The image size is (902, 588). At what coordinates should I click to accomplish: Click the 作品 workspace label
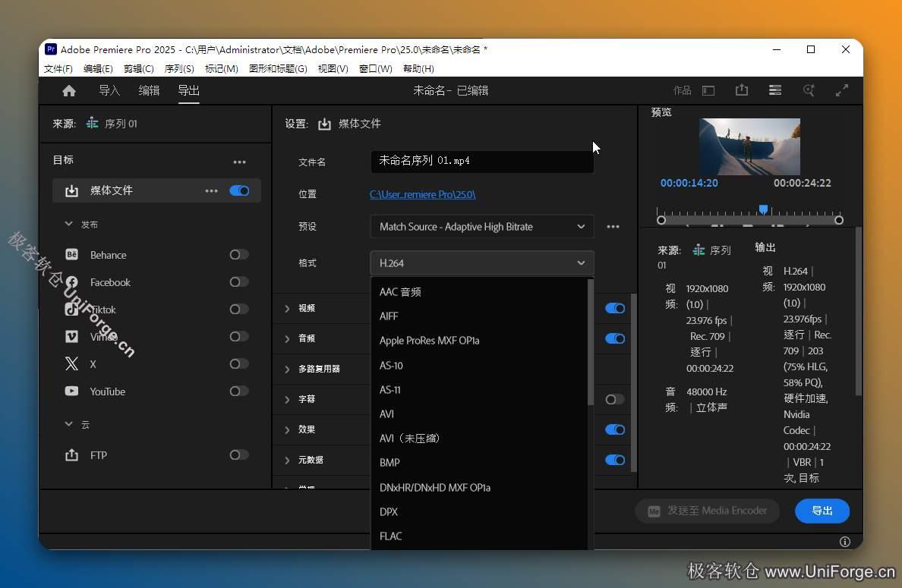click(683, 90)
